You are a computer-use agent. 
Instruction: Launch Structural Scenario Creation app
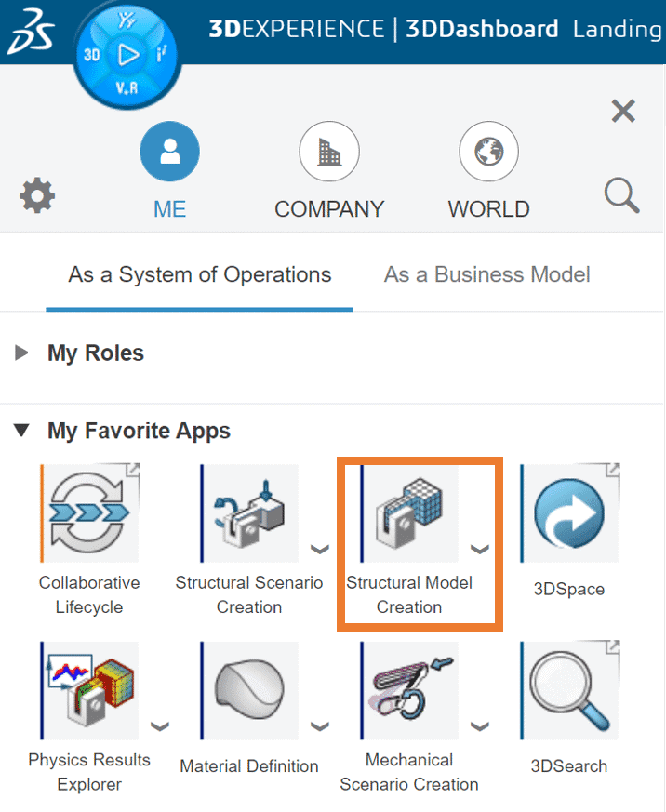point(249,512)
